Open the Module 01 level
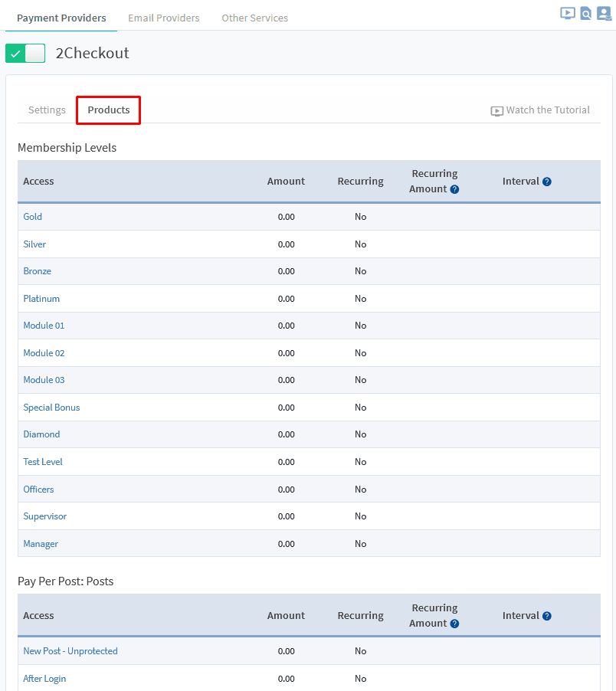Viewport: 616px width, 691px height. [x=44, y=326]
